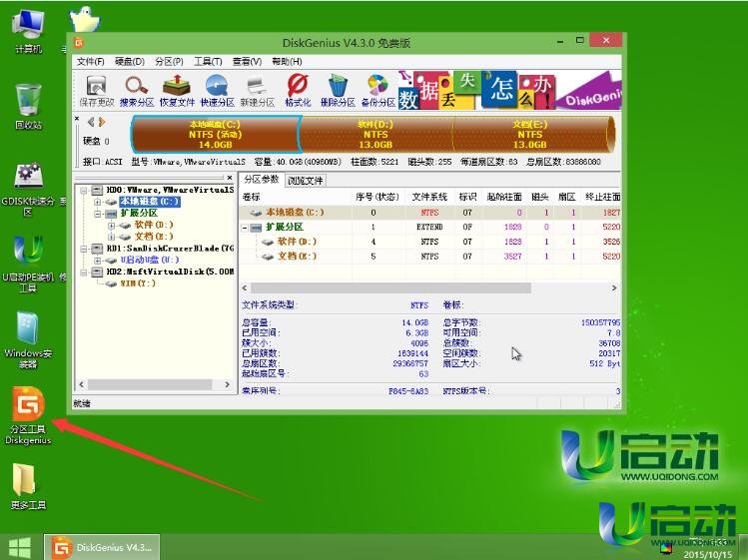748x560 pixels.
Task: Select Documents E: segment in disk bar
Action: [x=530, y=134]
